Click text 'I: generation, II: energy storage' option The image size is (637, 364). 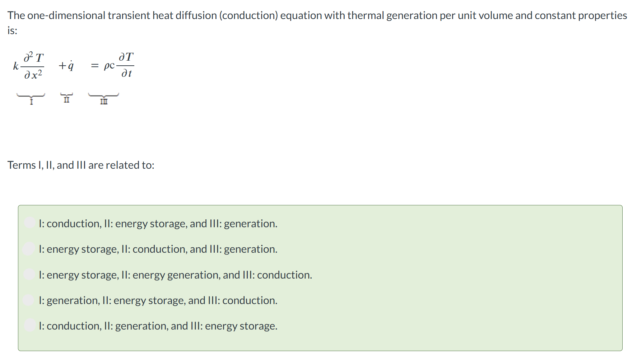[x=158, y=300]
